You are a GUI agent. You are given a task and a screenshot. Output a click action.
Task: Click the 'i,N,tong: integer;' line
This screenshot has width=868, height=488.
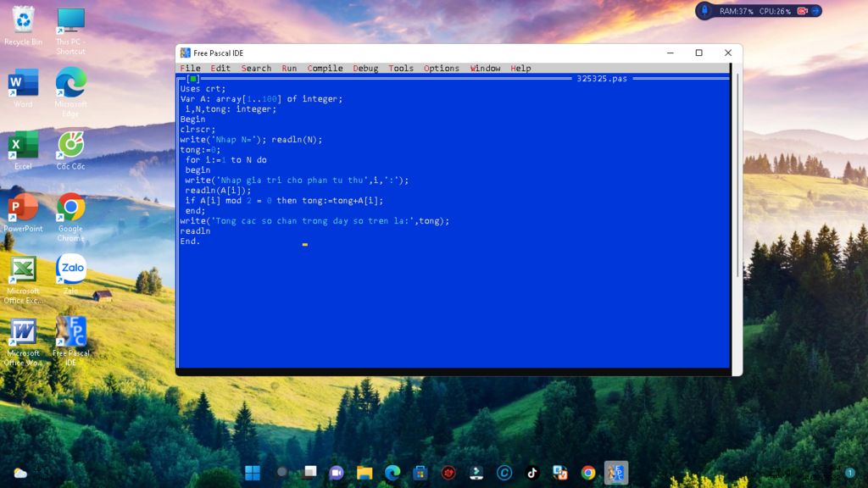pyautogui.click(x=231, y=109)
